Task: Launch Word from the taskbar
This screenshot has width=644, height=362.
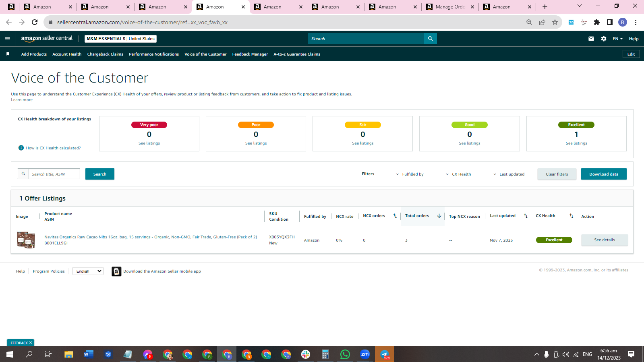Action: [x=89, y=354]
